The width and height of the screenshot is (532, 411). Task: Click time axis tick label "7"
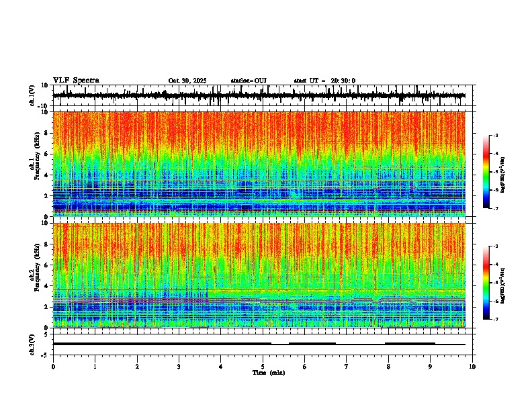[x=347, y=367]
